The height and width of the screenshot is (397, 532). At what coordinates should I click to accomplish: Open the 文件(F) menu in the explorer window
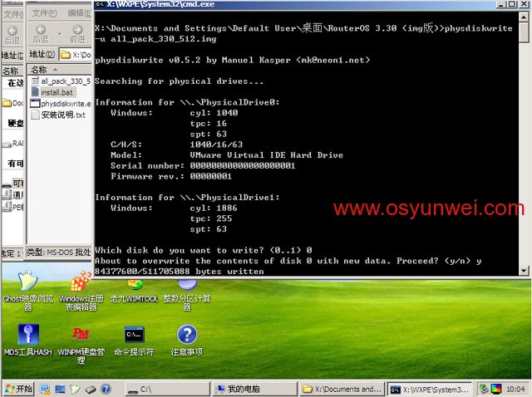click(44, 13)
